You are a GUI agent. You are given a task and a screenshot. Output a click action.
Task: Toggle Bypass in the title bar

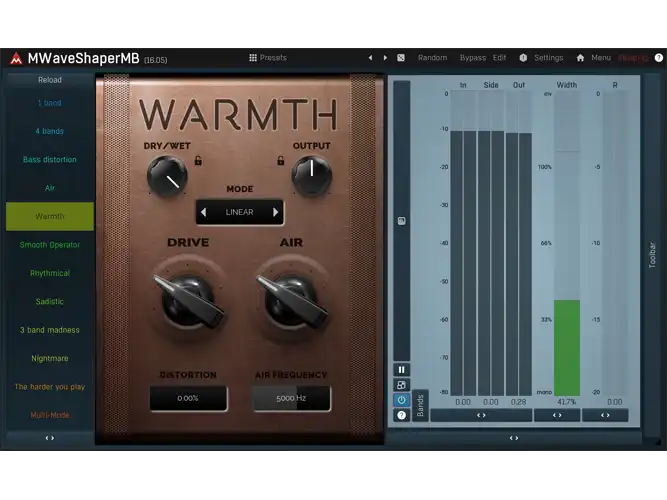click(x=473, y=57)
